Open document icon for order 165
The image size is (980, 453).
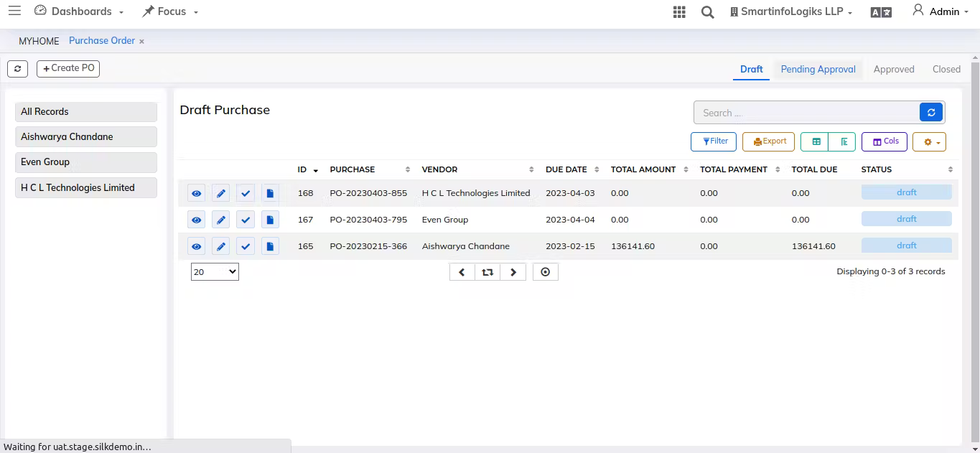click(270, 246)
